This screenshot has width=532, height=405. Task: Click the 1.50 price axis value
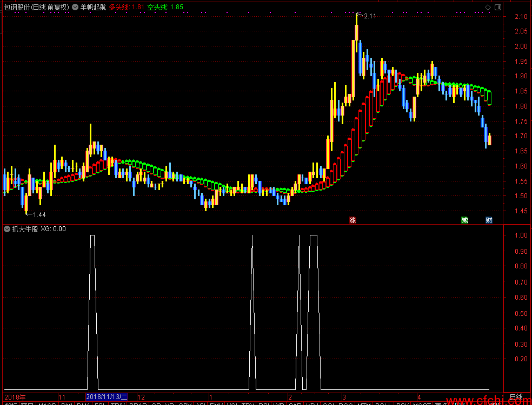pos(521,196)
